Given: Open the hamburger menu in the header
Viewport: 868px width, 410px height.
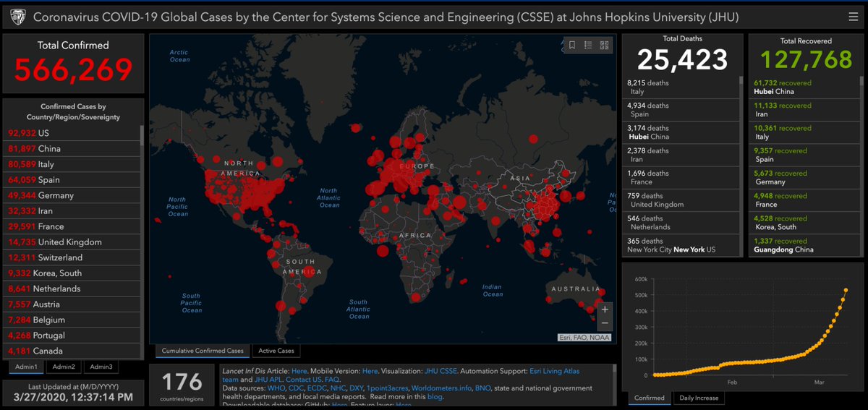Looking at the screenshot, I should pyautogui.click(x=854, y=16).
